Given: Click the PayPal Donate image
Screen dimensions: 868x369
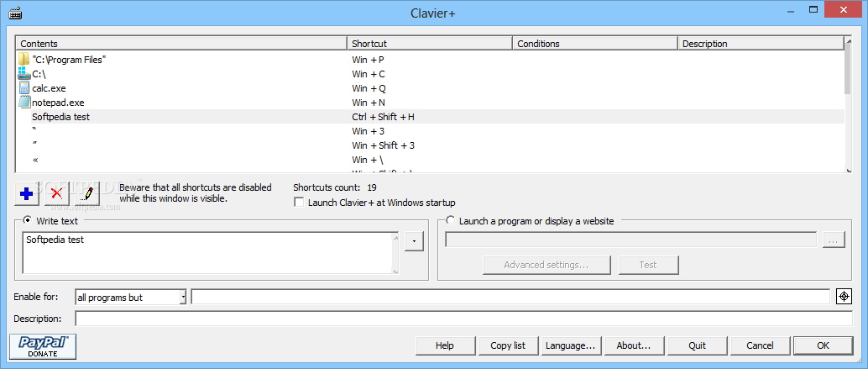Looking at the screenshot, I should (x=43, y=347).
